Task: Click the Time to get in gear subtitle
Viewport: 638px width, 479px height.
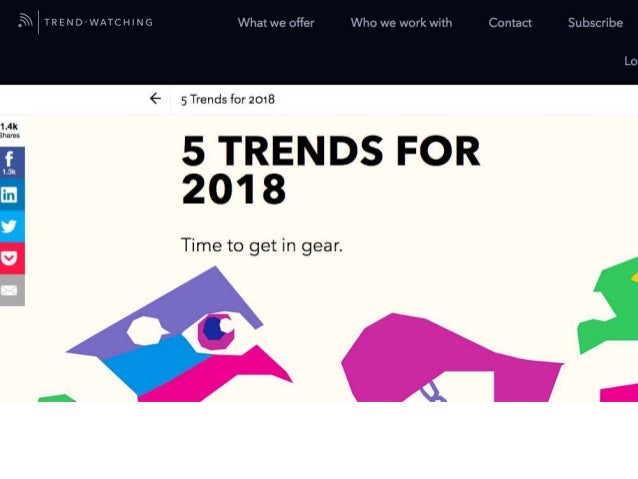Action: pos(262,245)
